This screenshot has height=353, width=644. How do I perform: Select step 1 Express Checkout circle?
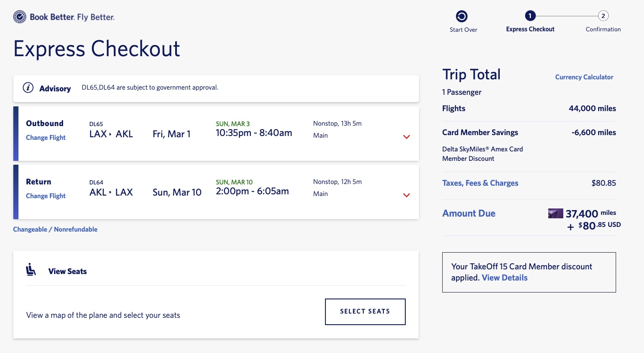[530, 16]
